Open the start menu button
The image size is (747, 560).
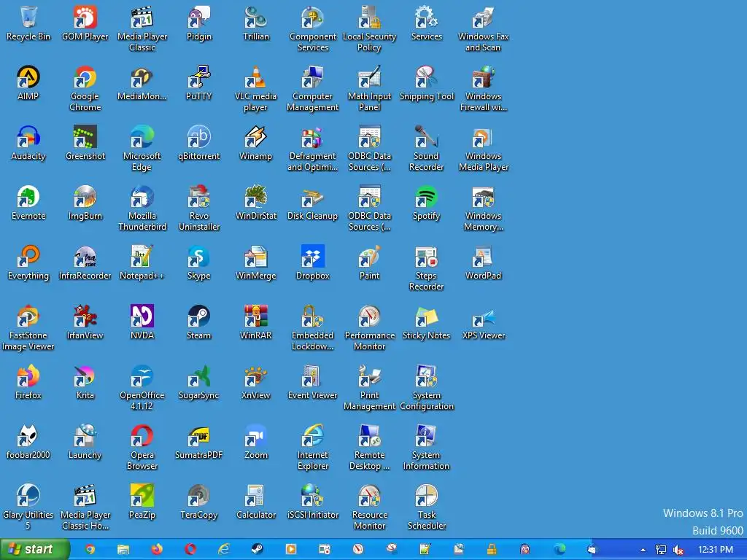[x=35, y=550]
